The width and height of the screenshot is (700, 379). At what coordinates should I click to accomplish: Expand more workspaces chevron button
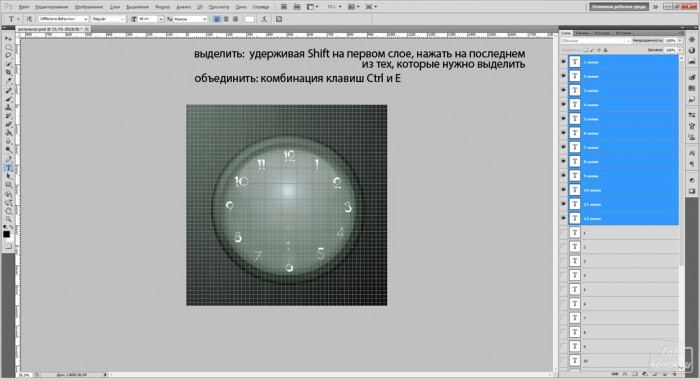click(655, 7)
